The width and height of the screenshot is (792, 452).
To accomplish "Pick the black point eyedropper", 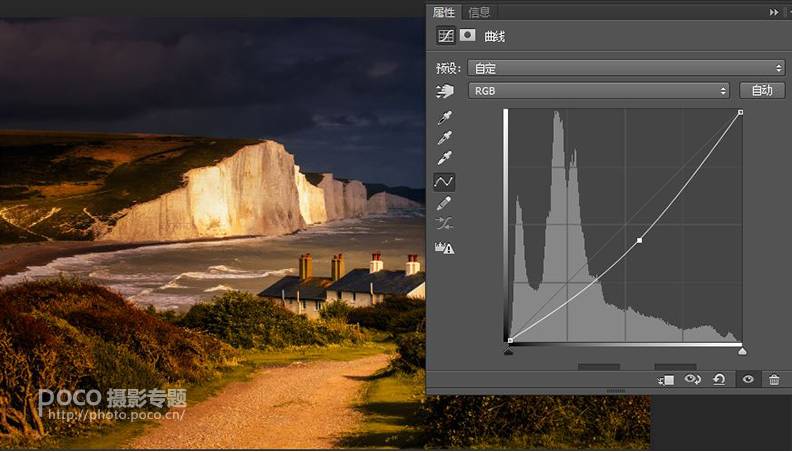I will point(444,118).
